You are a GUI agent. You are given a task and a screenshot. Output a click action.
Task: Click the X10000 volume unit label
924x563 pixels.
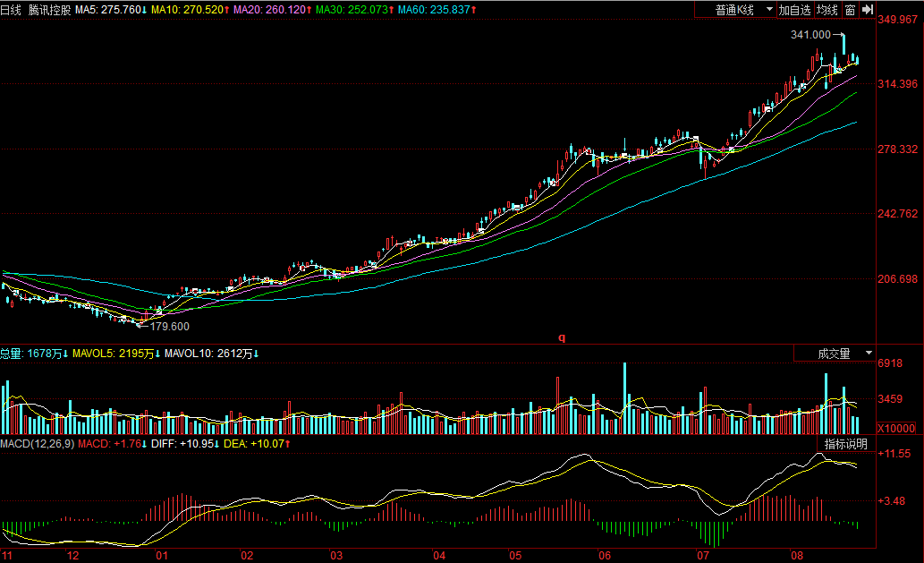896,429
